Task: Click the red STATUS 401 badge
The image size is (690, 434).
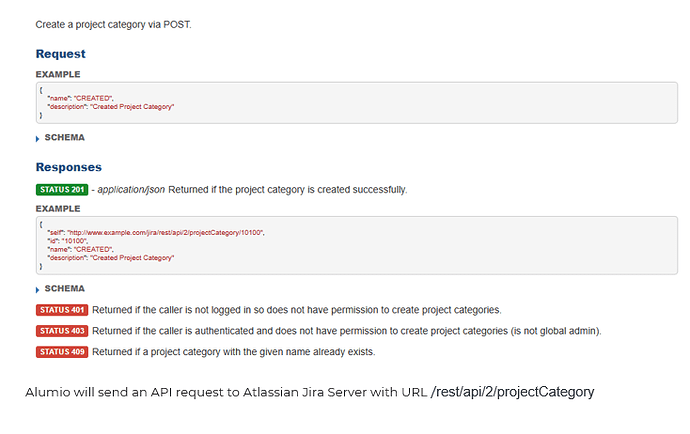Action: pos(62,310)
